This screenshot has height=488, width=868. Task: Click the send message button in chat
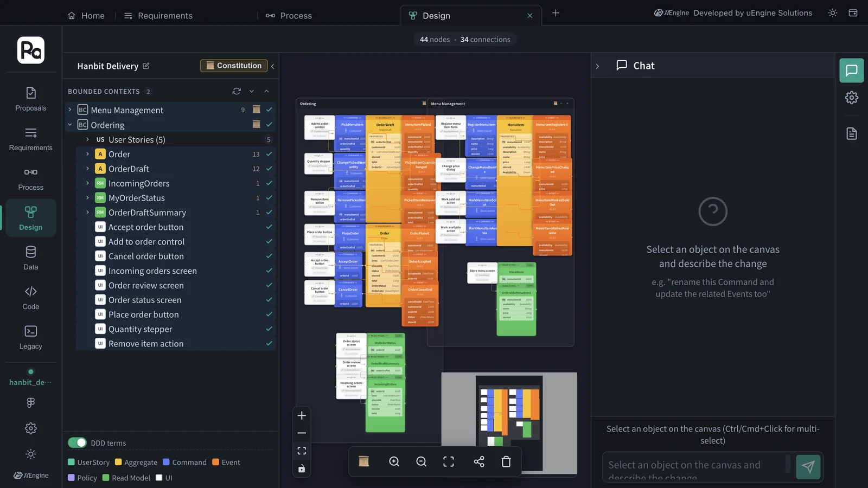tap(808, 466)
